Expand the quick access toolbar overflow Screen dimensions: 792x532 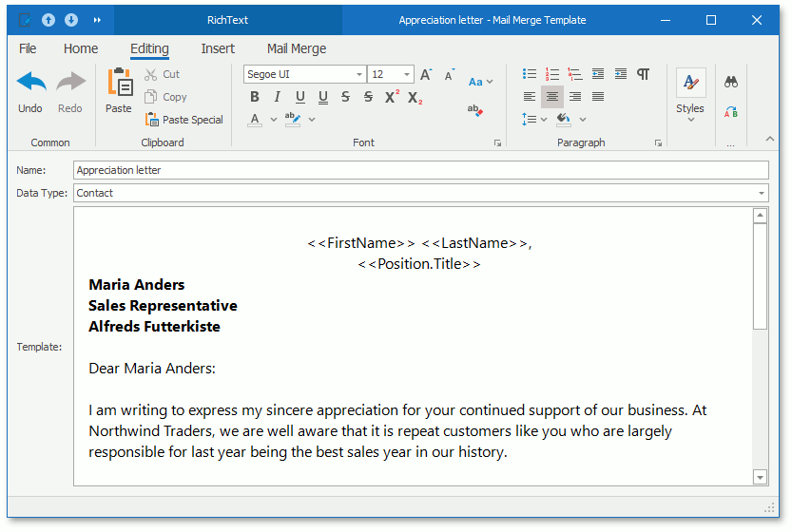(97, 20)
